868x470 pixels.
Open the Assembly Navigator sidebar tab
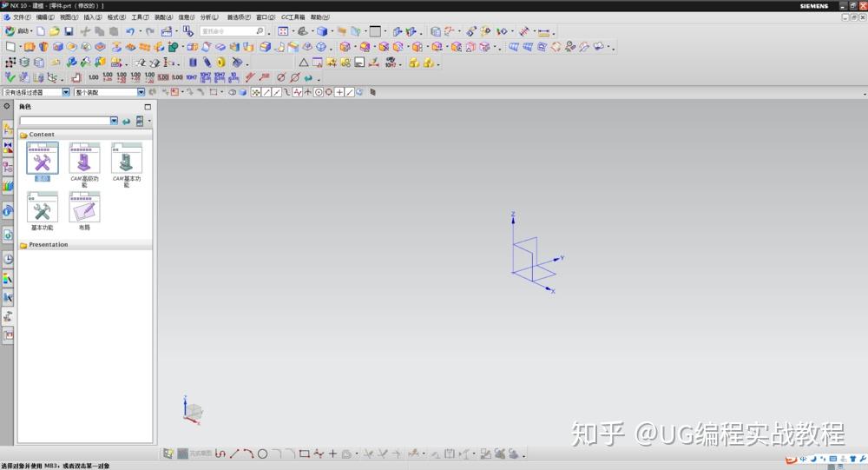(x=8, y=129)
